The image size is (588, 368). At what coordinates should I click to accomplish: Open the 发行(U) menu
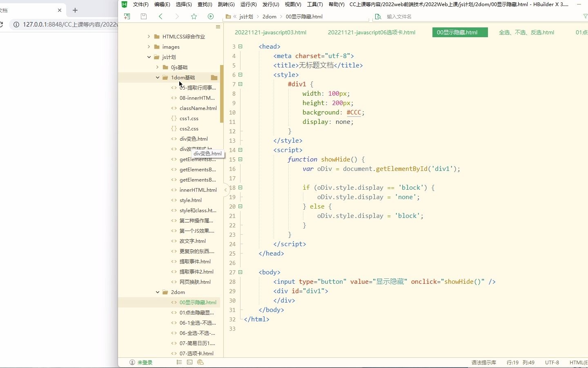(x=271, y=4)
